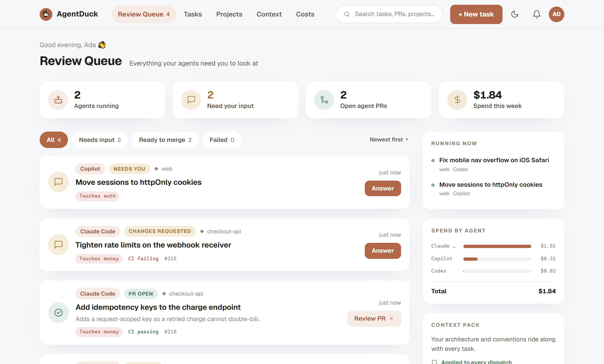The image size is (604, 364).
Task: Click Review PR for idempotency keys
Action: click(x=374, y=318)
